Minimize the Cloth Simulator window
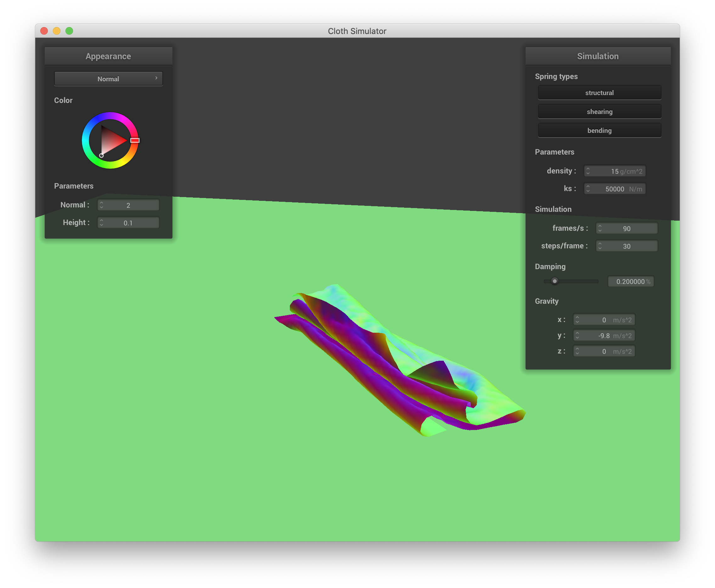Screen dimensions: 715x588 57,31
